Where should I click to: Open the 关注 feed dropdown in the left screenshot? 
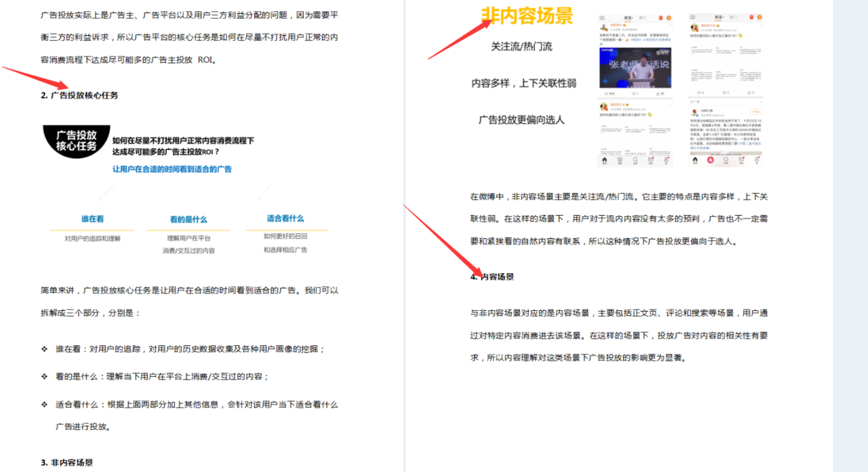(x=629, y=17)
